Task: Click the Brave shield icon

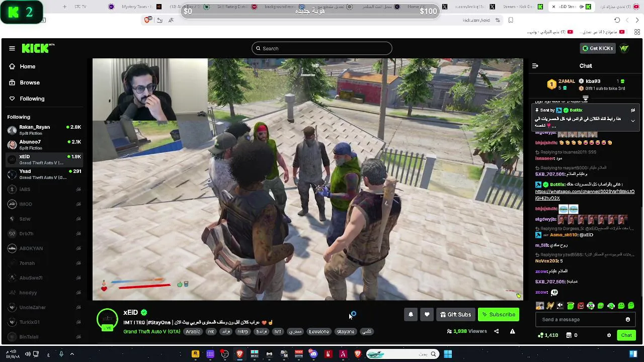Action: pyautogui.click(x=147, y=20)
